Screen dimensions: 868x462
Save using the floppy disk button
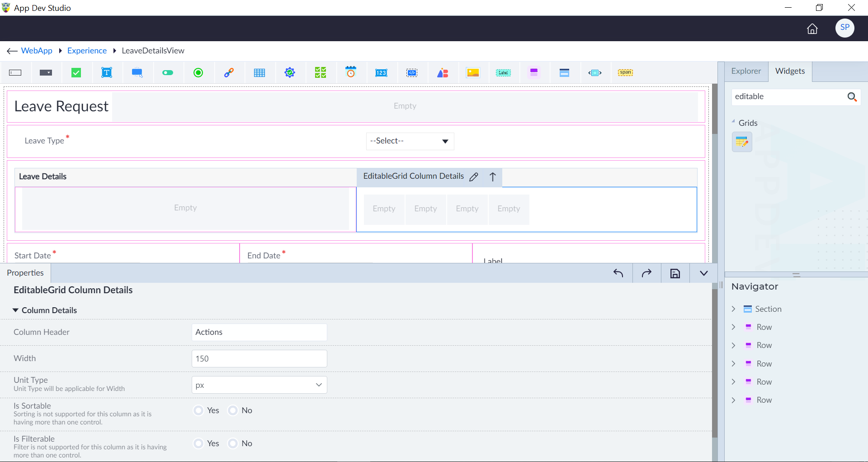point(675,273)
